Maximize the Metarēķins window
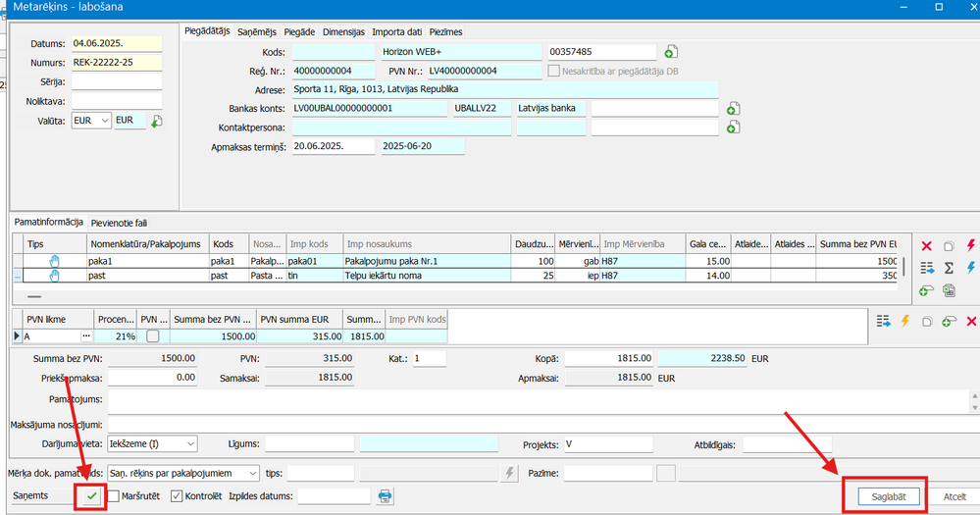980x515 pixels. [939, 7]
